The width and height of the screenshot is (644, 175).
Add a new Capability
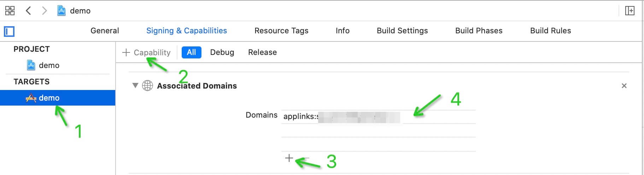[146, 52]
